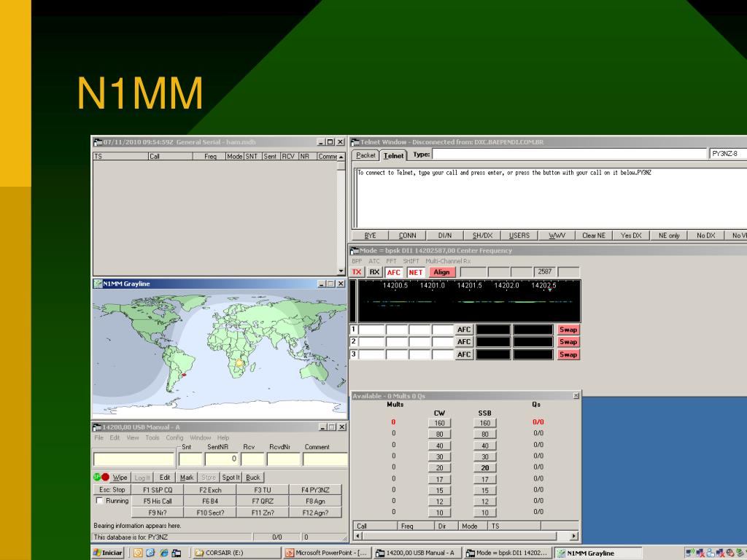
Task: Click the log window scrollbar up arrow
Action: (341, 157)
